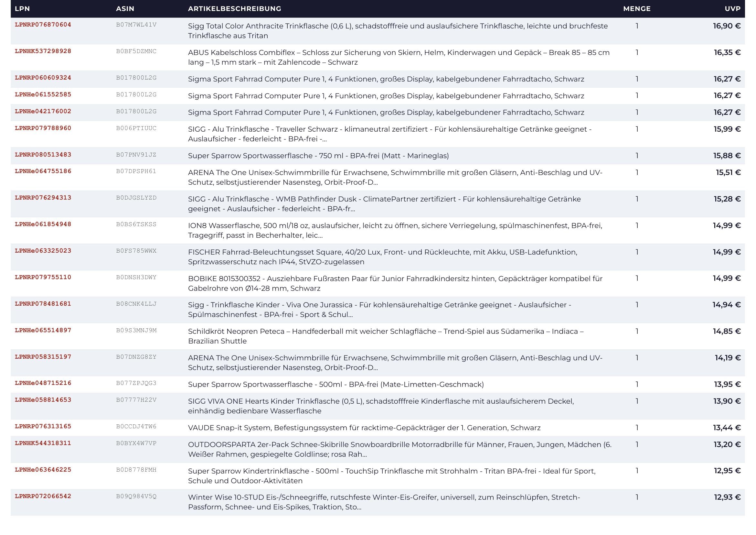The height and width of the screenshot is (535, 756).
Task: Click ASIN B0FS785WWX
Action: click(x=136, y=251)
